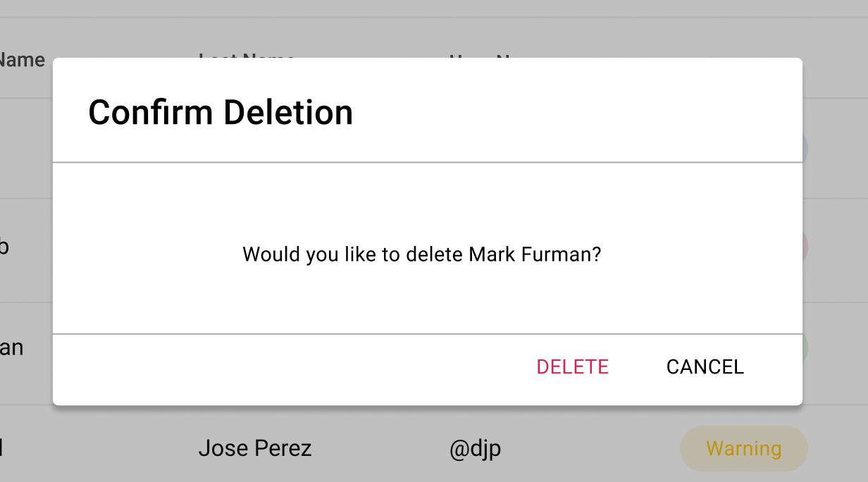This screenshot has height=482, width=868.
Task: Select the row cell ending in "an"
Action: 12,347
